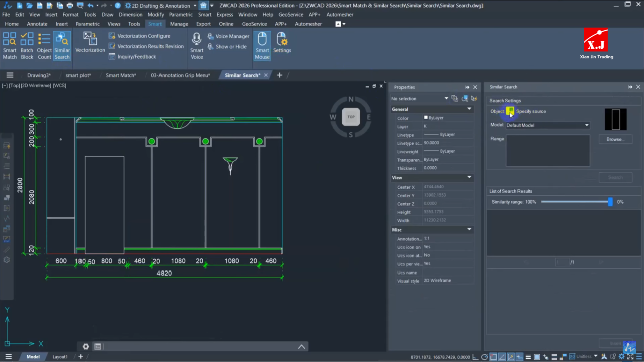Collapse the General properties section

469,109
